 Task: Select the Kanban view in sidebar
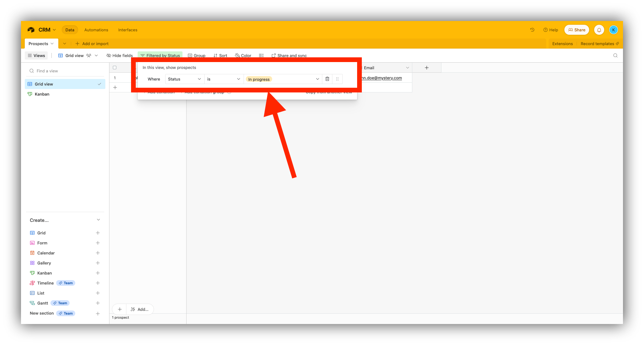[65, 94]
